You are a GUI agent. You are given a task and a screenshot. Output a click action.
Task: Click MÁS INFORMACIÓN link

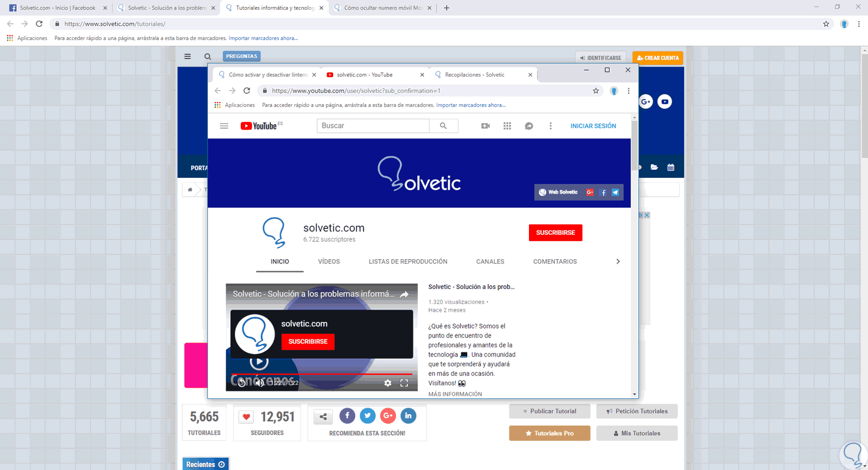pos(455,394)
